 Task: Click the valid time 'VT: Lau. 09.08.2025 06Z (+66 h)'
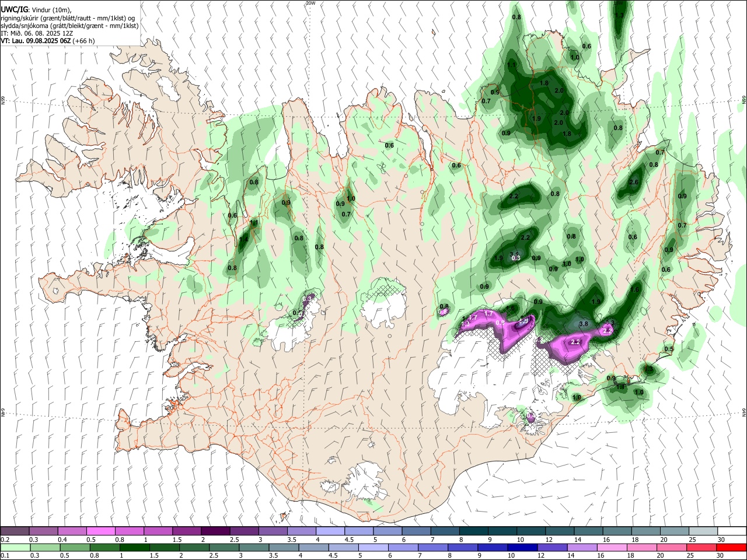click(x=48, y=41)
